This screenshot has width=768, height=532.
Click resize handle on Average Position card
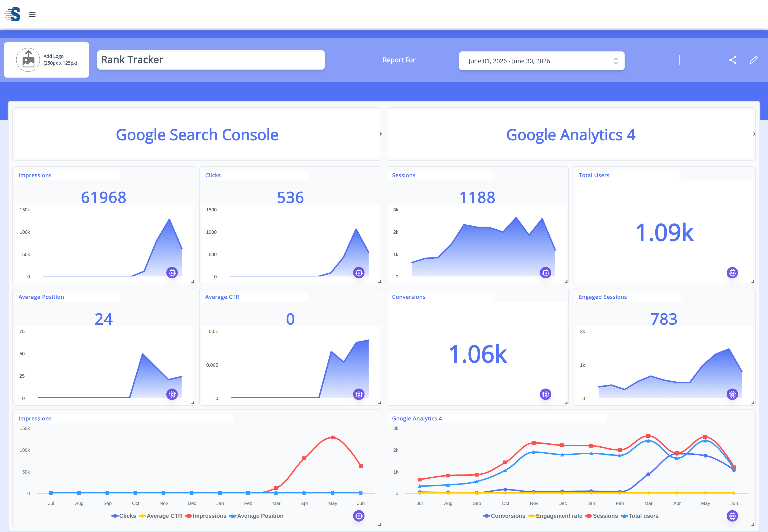[x=193, y=403]
